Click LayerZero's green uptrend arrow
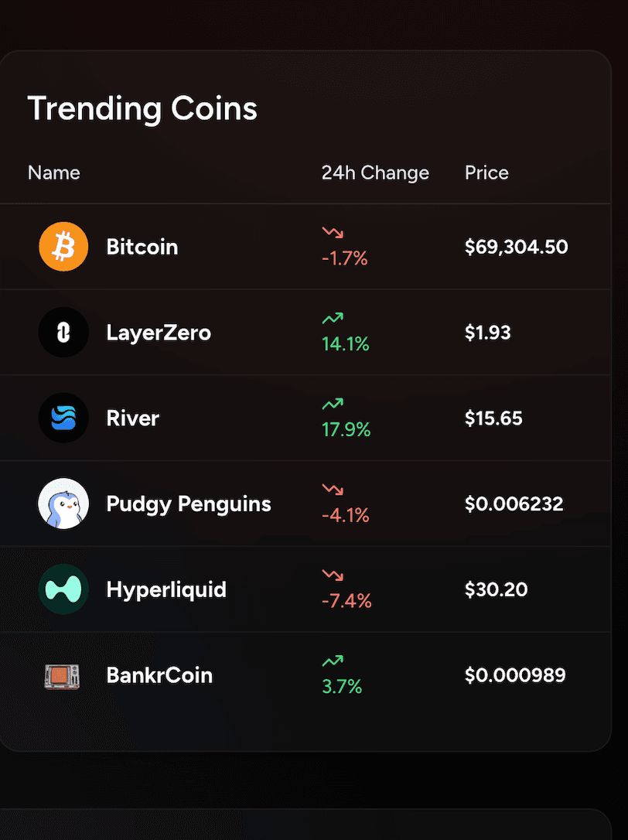 (333, 318)
